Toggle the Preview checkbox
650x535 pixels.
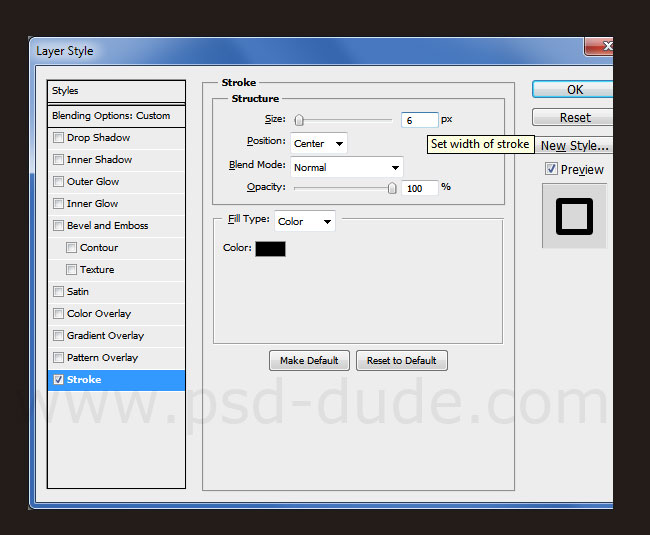tap(551, 169)
